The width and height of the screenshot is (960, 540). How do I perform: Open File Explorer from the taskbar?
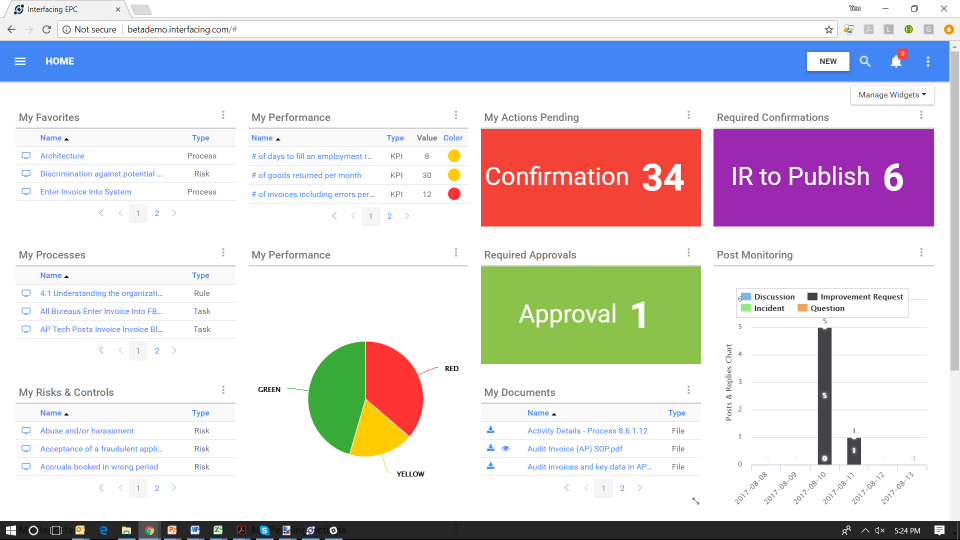pos(126,530)
